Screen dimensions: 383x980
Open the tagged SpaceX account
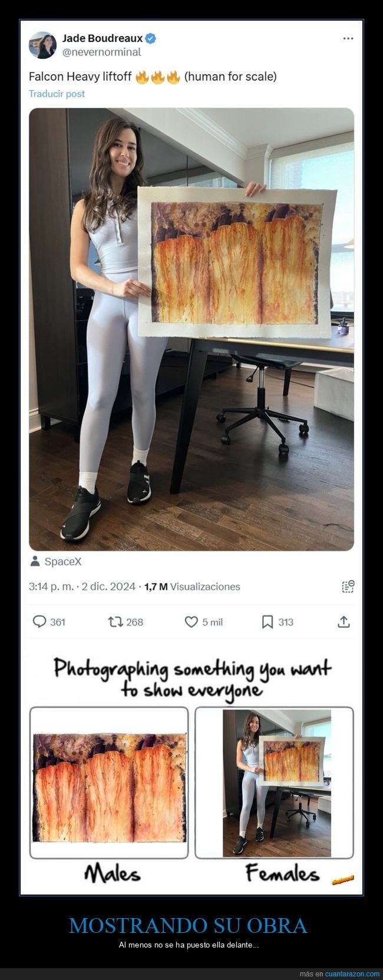pyautogui.click(x=63, y=561)
